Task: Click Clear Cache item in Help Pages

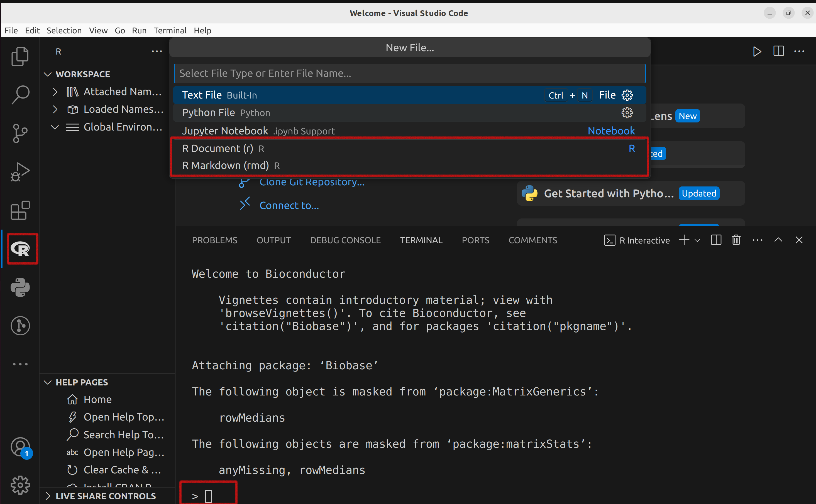Action: 108,470
